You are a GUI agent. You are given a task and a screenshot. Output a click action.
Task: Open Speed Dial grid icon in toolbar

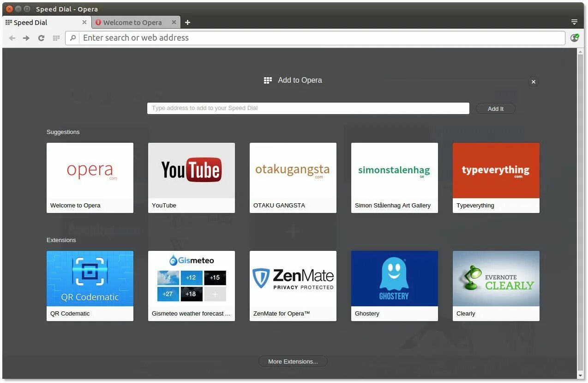click(56, 38)
